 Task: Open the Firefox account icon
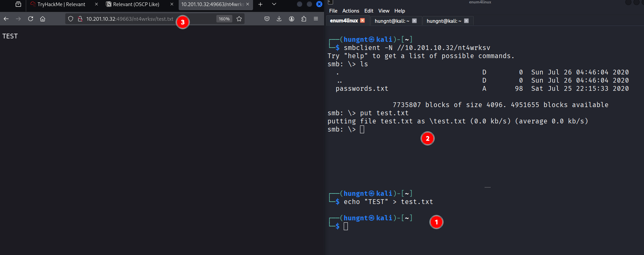[x=291, y=19]
